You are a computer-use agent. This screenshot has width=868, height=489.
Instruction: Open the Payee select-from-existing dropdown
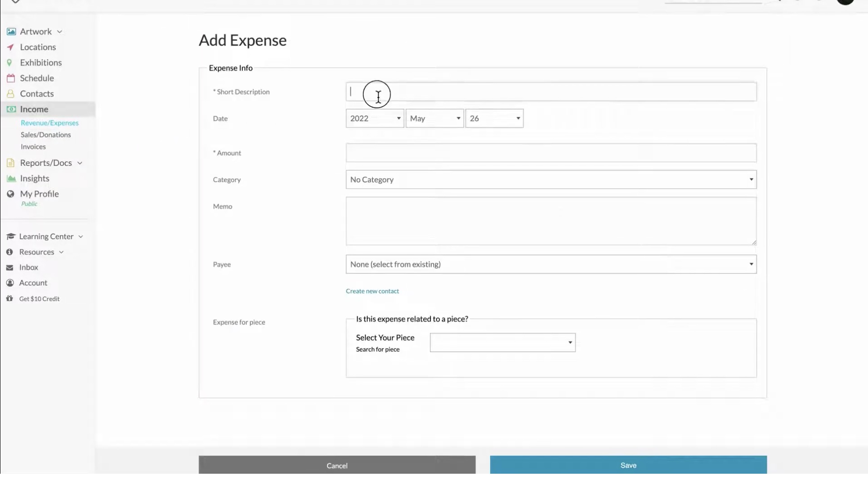click(x=551, y=264)
